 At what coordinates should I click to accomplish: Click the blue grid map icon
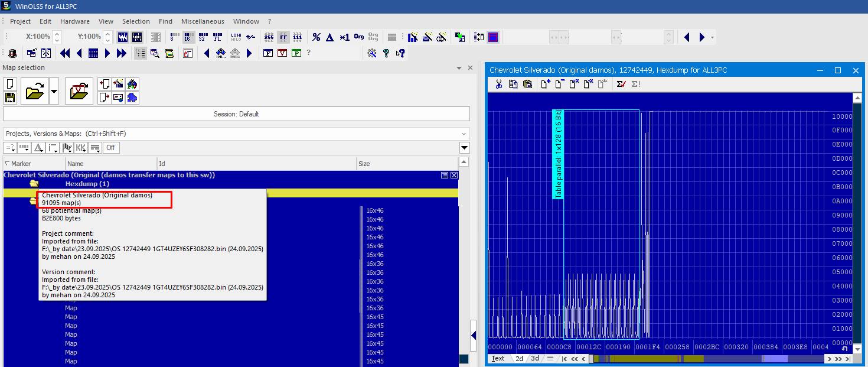pyautogui.click(x=93, y=53)
